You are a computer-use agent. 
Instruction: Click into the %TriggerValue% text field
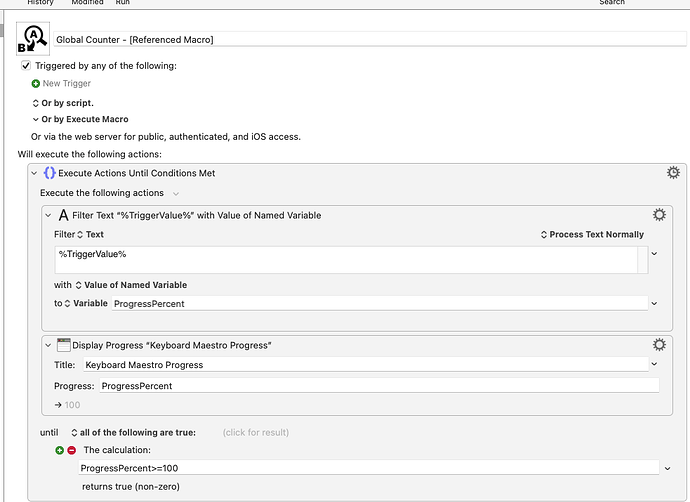pyautogui.click(x=346, y=260)
